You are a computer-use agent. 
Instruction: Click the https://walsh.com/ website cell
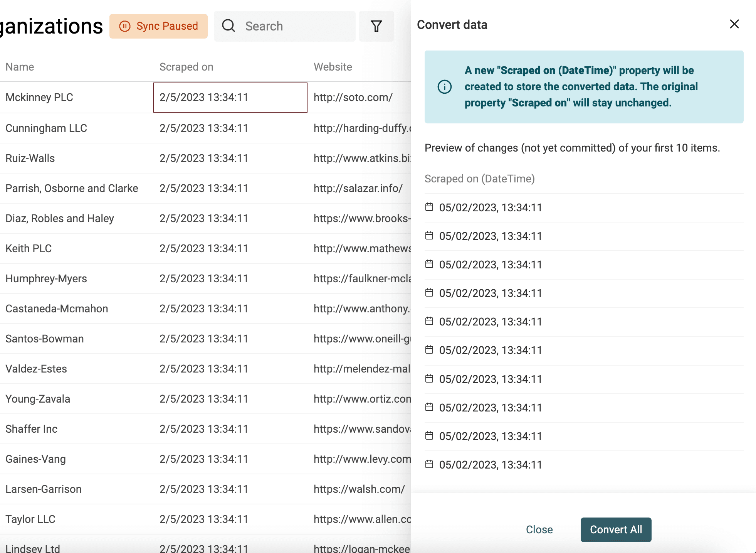coord(359,489)
